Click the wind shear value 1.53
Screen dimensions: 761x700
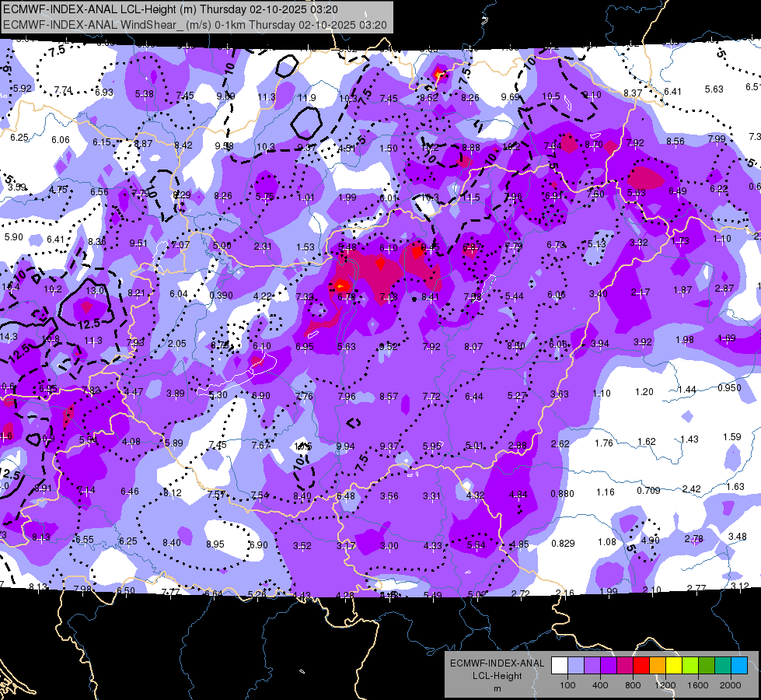point(305,247)
